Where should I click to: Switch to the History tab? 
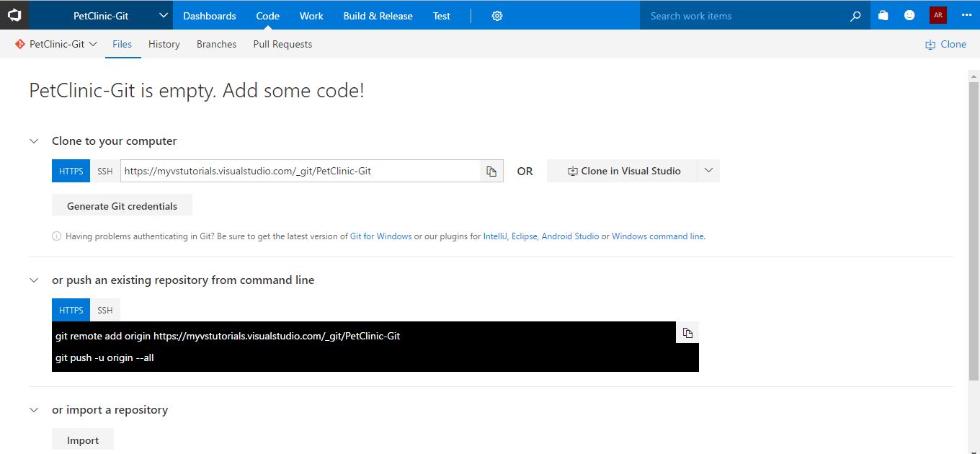click(x=164, y=44)
